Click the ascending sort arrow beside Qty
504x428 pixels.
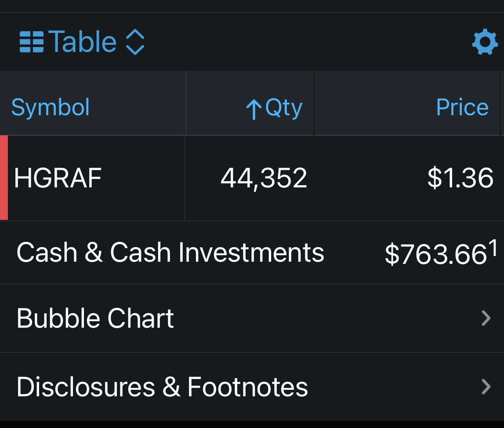(x=254, y=109)
